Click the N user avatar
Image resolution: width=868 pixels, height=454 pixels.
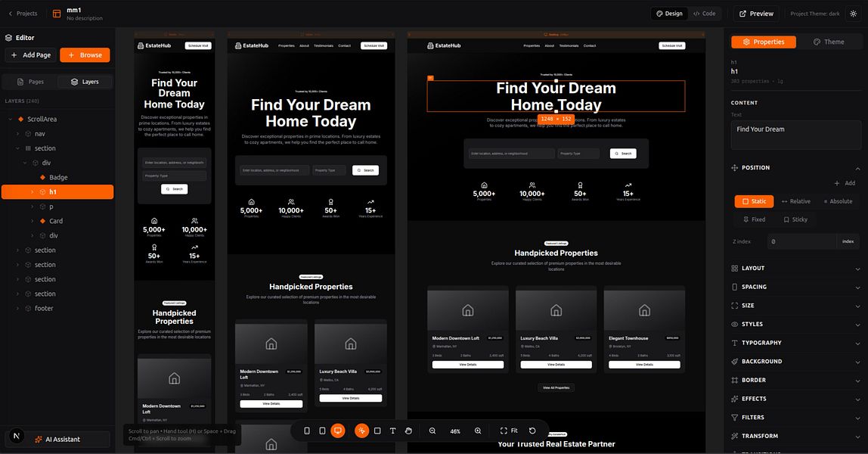coord(16,436)
